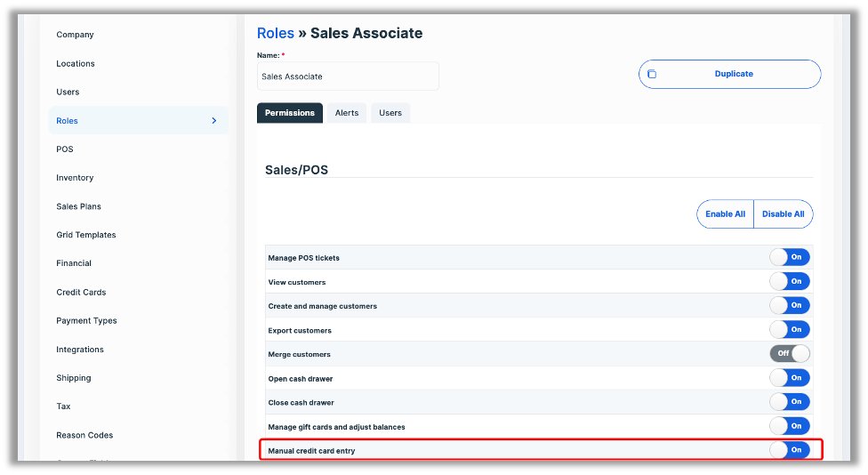Enable the Merge customers toggle
Viewport: 868px width, 475px height.
790,353
